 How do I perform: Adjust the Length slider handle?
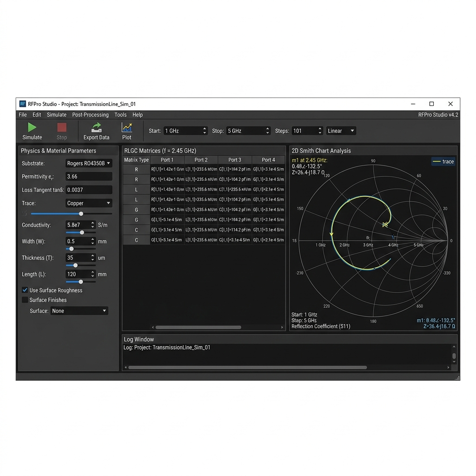coord(81,282)
